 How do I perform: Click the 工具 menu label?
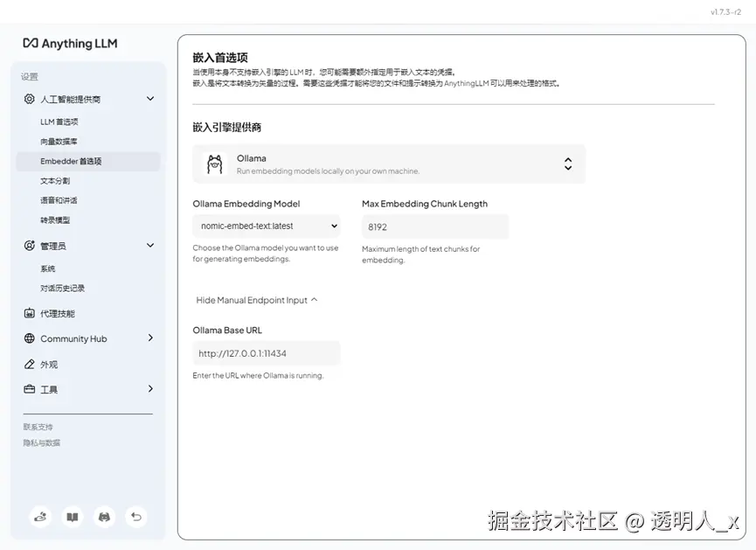tap(49, 389)
